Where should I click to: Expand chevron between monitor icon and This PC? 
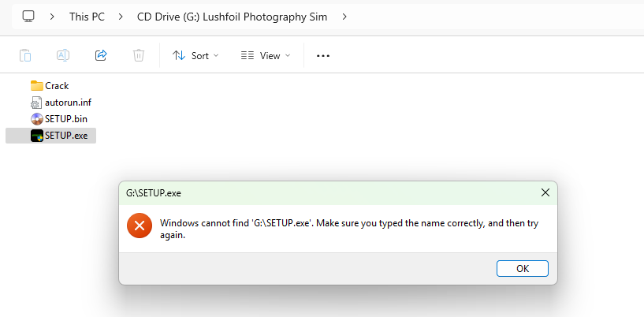tap(52, 16)
